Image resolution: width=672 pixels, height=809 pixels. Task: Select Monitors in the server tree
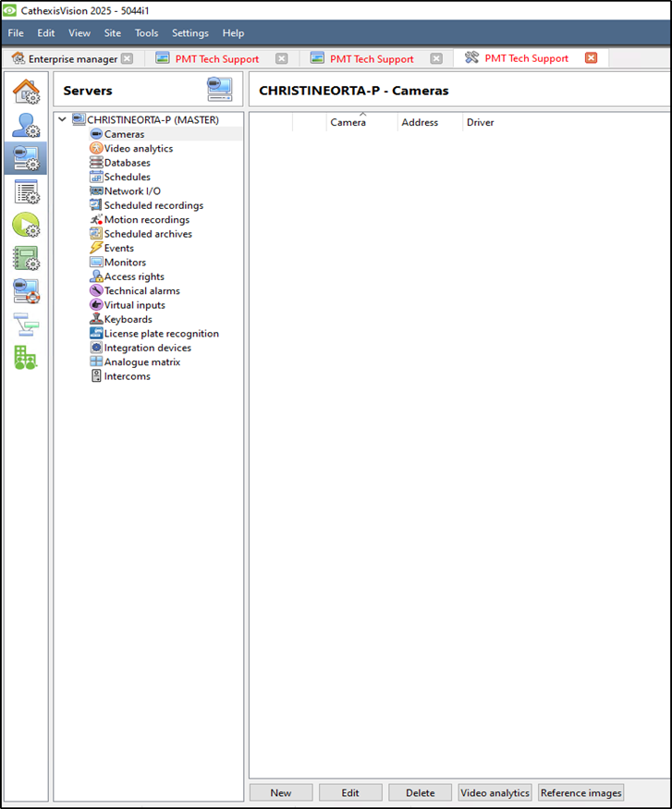(x=126, y=262)
